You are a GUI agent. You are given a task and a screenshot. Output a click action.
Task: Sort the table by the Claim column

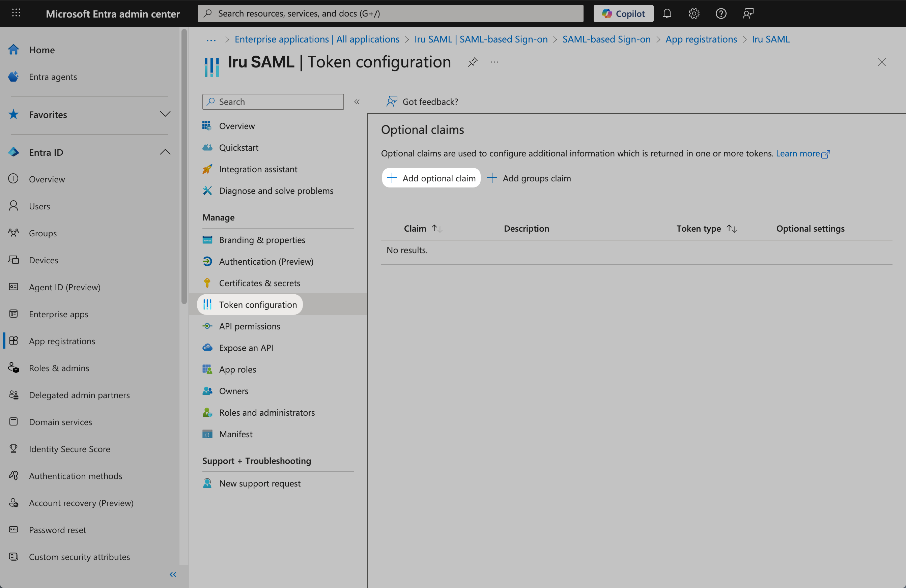[423, 229]
